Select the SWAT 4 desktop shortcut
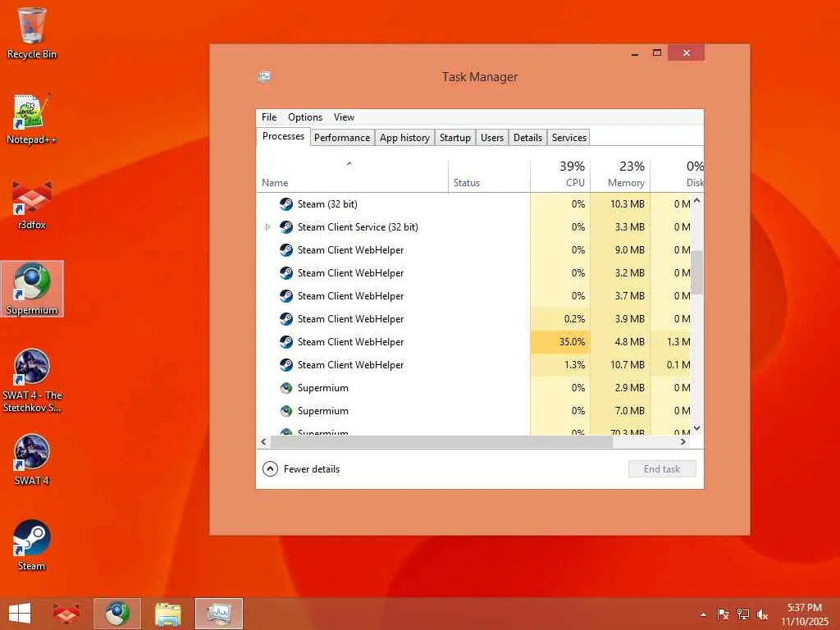Image resolution: width=840 pixels, height=630 pixels. click(32, 459)
